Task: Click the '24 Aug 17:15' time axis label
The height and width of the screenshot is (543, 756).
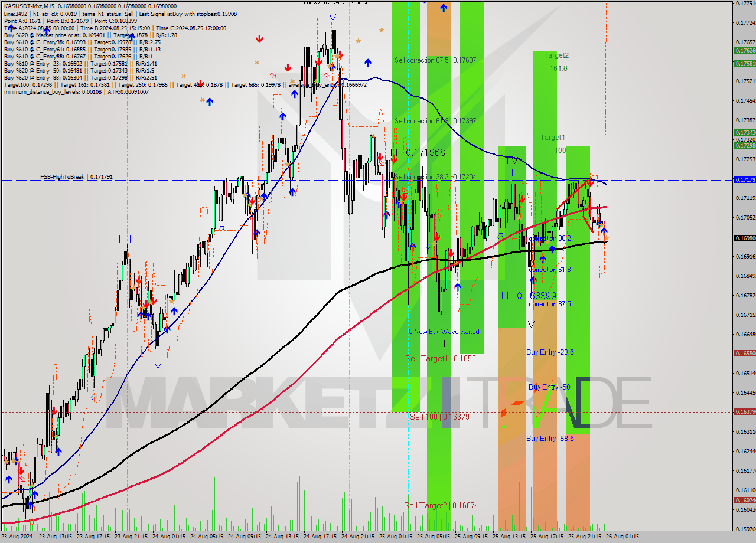Action: click(x=320, y=537)
